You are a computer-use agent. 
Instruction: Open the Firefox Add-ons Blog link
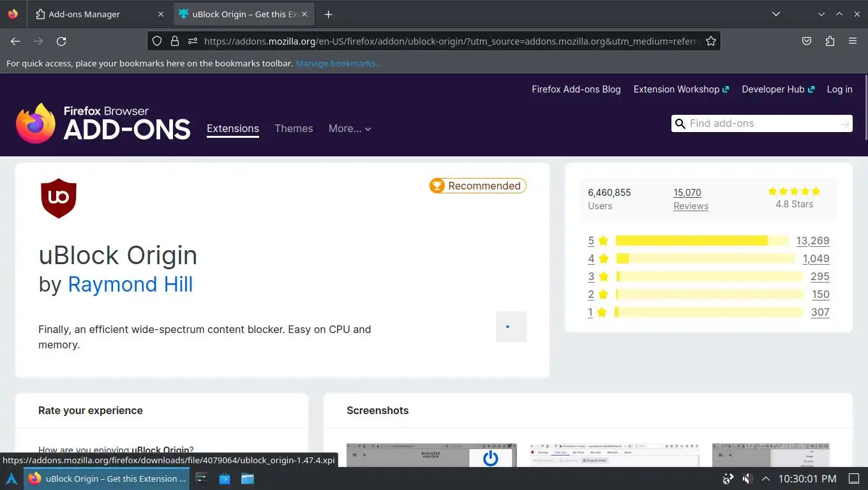coord(576,89)
